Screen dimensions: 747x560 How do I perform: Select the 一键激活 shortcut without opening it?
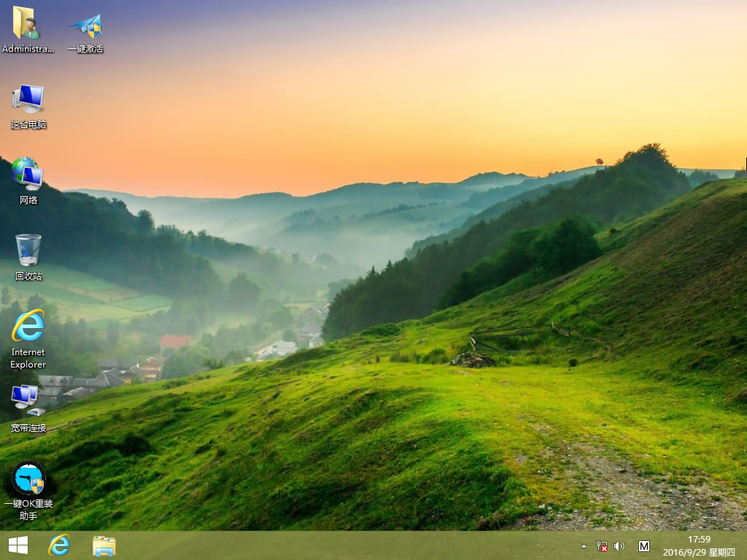coord(87,24)
